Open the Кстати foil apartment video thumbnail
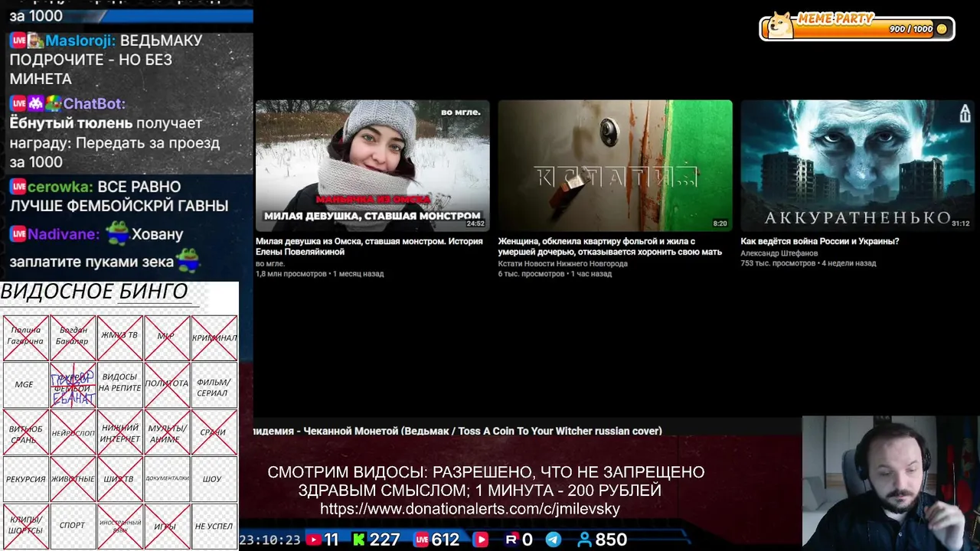This screenshot has height=551, width=980. coord(616,165)
